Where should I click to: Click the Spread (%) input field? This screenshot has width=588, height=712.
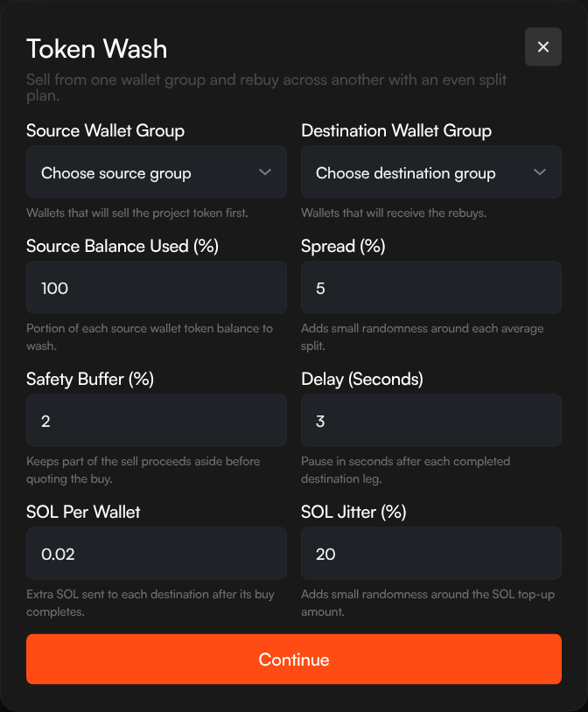click(x=430, y=288)
